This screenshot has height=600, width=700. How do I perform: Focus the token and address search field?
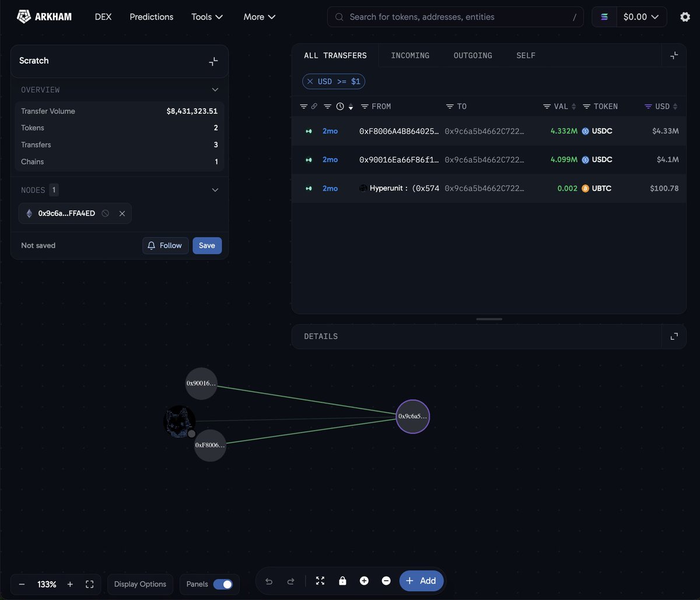456,17
